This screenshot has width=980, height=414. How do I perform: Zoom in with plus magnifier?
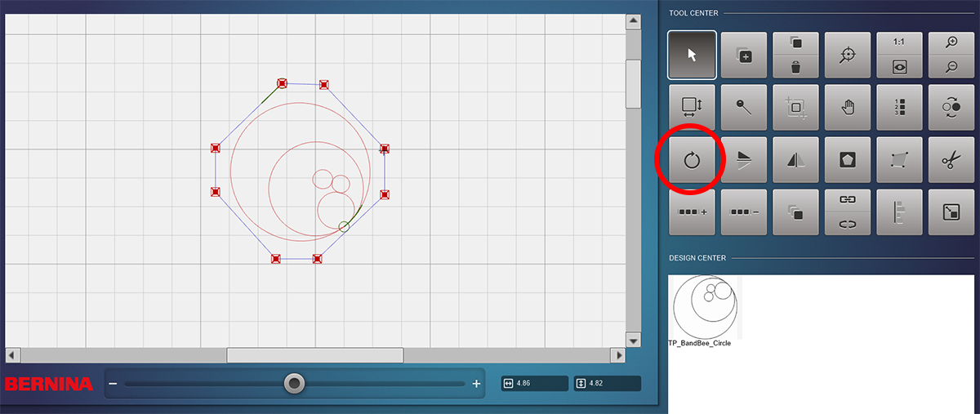[951, 42]
